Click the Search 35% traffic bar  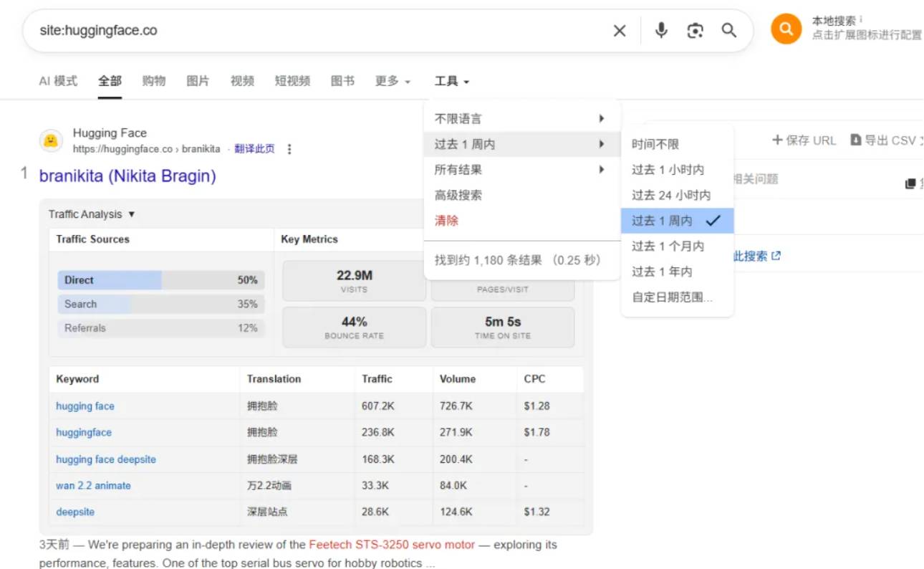[160, 304]
